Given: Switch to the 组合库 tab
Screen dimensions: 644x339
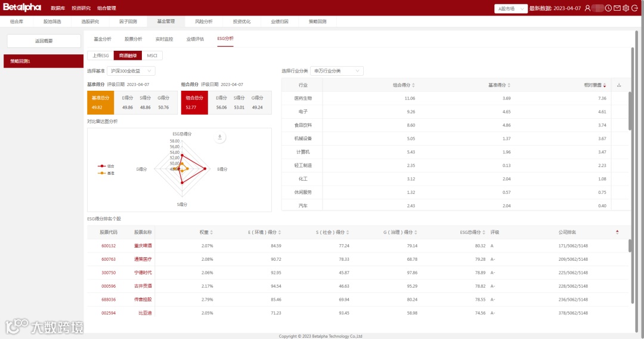Looking at the screenshot, I should tap(17, 21).
